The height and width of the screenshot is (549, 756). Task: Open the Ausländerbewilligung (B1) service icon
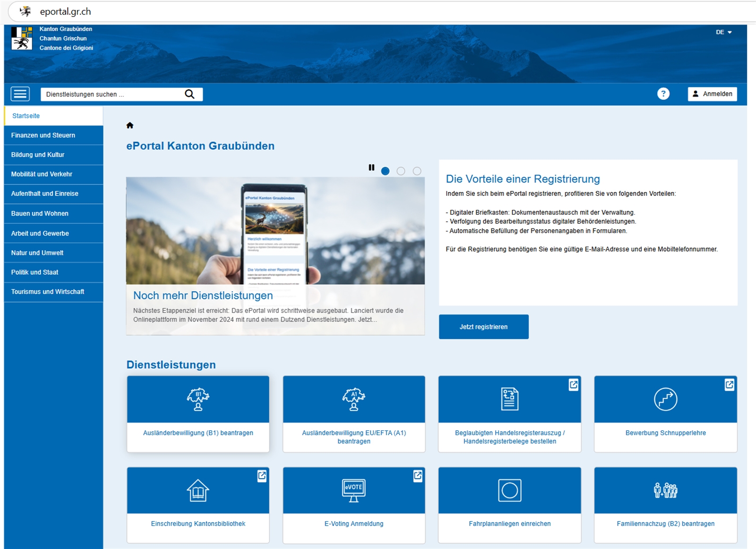pyautogui.click(x=198, y=400)
